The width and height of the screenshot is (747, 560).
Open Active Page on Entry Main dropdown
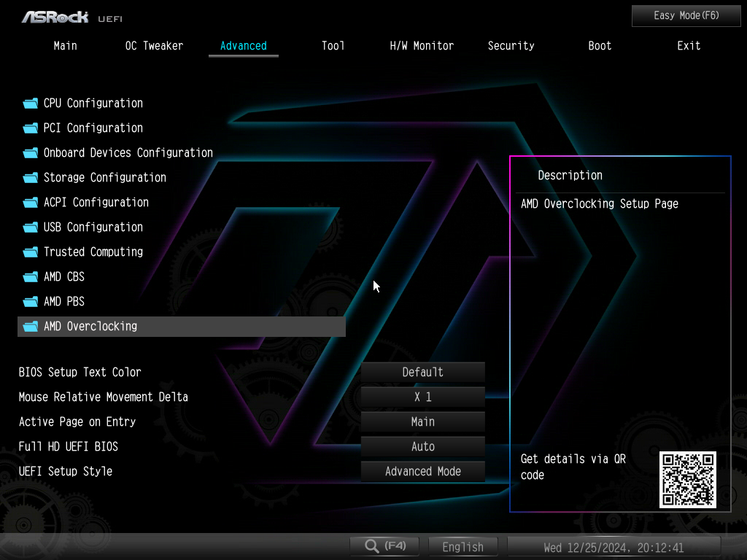click(x=422, y=421)
